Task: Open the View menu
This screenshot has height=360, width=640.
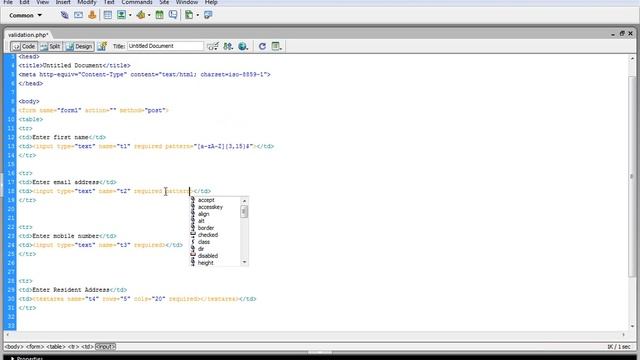Action: [42, 2]
